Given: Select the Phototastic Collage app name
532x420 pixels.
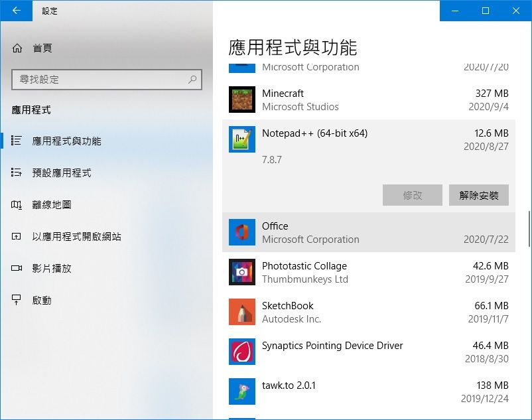Looking at the screenshot, I should tap(304, 266).
